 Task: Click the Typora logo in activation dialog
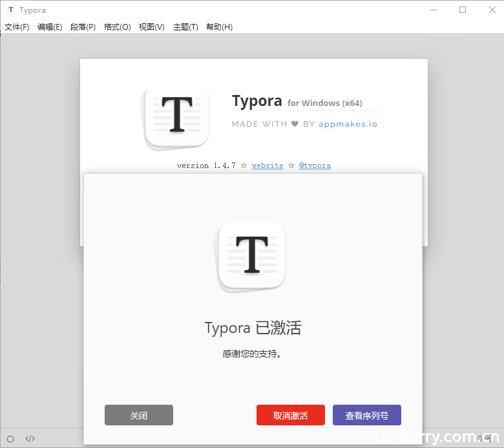250,257
